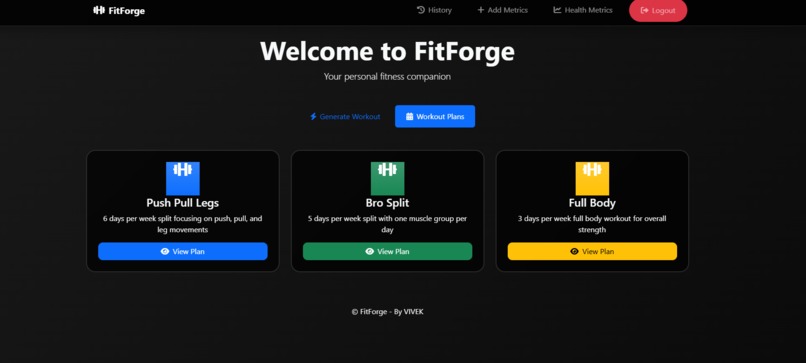Click the History clock icon

coord(420,10)
